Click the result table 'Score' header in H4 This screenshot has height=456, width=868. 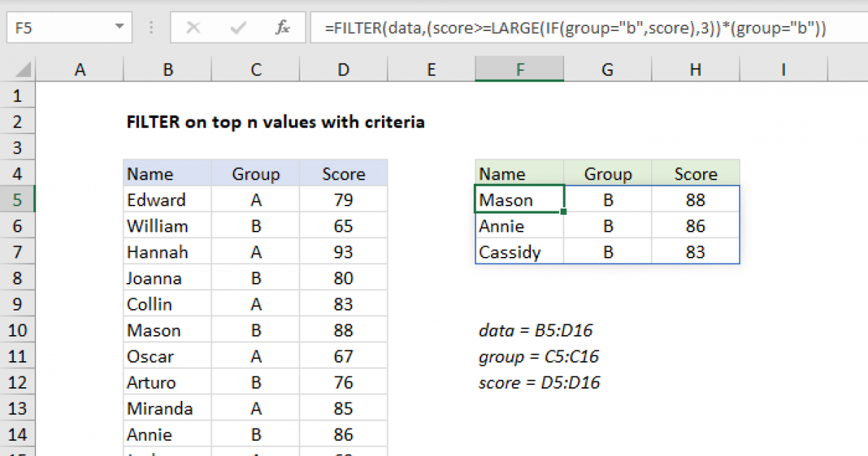point(695,174)
